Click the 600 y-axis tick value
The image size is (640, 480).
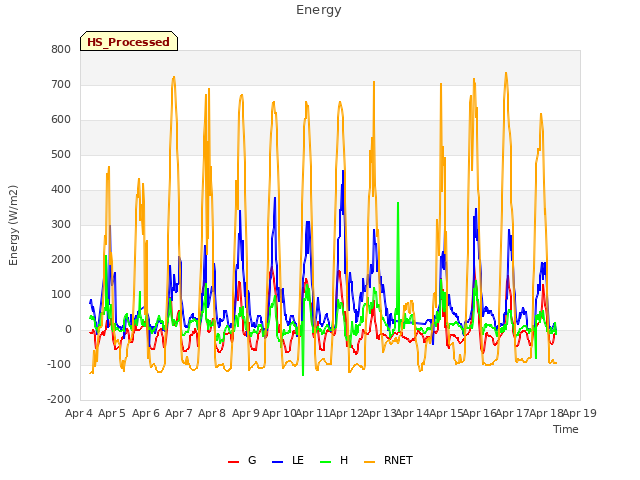point(61,120)
